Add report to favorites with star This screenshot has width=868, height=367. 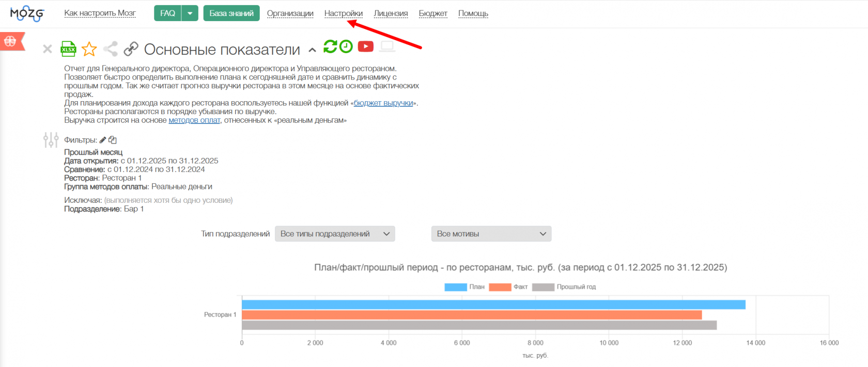click(89, 49)
